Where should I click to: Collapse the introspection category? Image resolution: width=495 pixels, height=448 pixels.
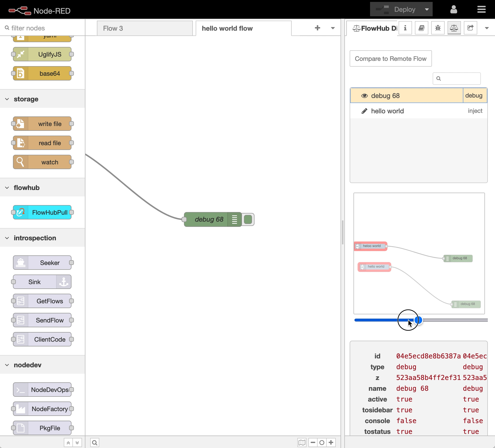pyautogui.click(x=42, y=238)
